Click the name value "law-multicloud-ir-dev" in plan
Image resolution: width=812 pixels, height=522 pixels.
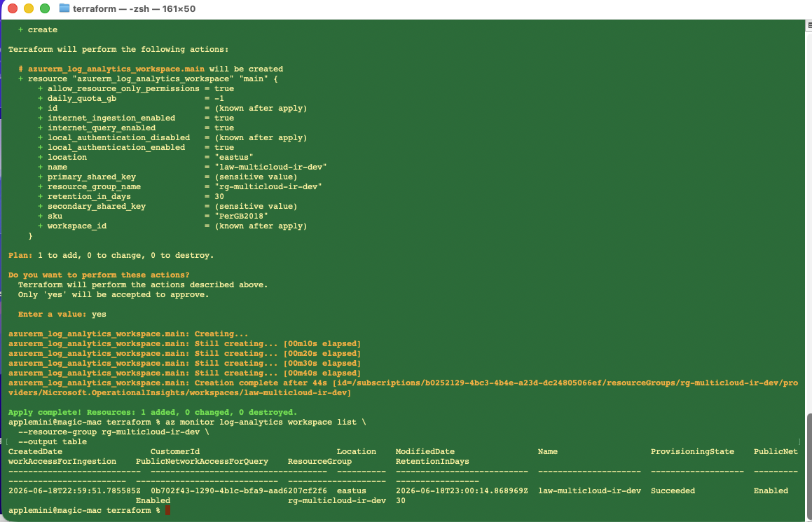click(x=271, y=167)
